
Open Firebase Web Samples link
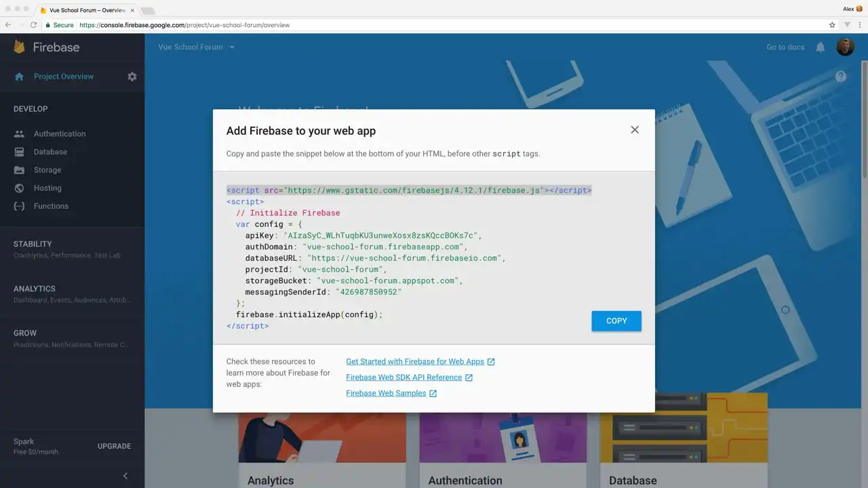(386, 393)
